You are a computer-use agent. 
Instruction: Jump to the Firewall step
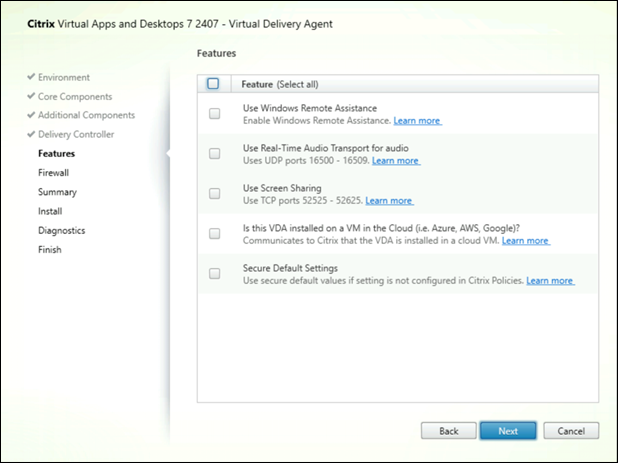click(53, 172)
